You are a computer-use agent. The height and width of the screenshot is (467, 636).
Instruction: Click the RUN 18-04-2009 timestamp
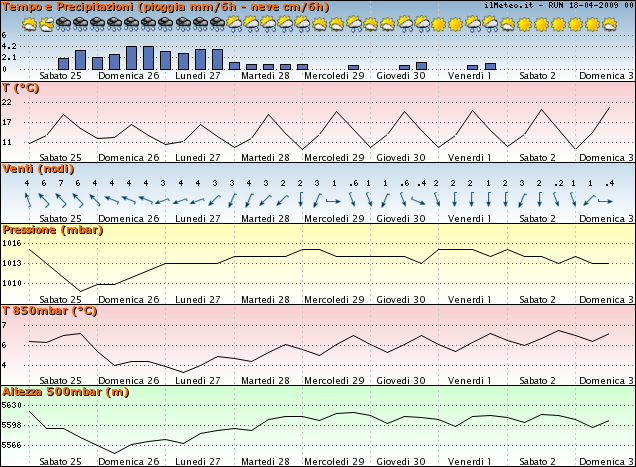coord(582,5)
